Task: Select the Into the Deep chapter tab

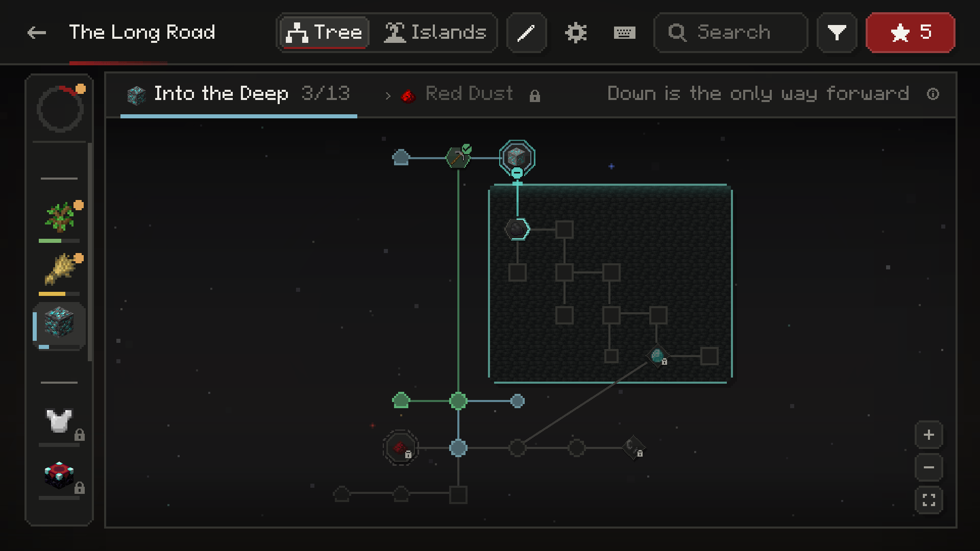Action: tap(238, 94)
